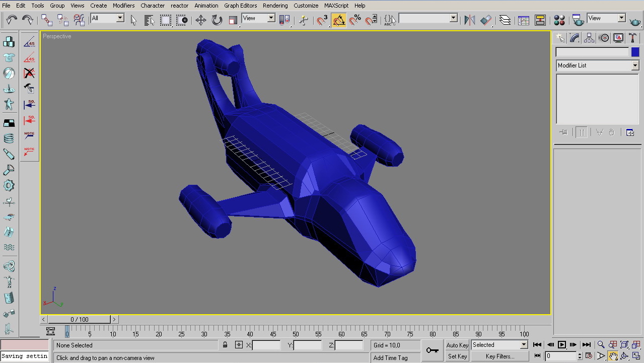Open the Utilities hammer panel

pyautogui.click(x=632, y=38)
